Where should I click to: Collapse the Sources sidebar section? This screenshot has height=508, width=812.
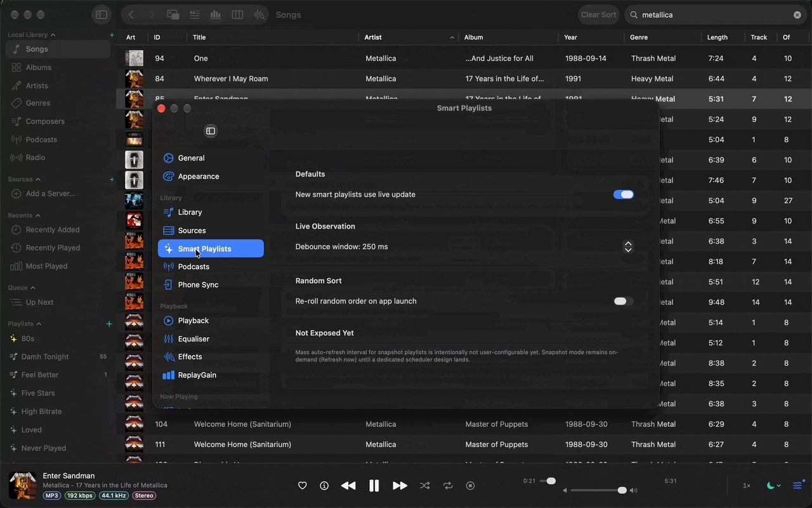coord(38,180)
